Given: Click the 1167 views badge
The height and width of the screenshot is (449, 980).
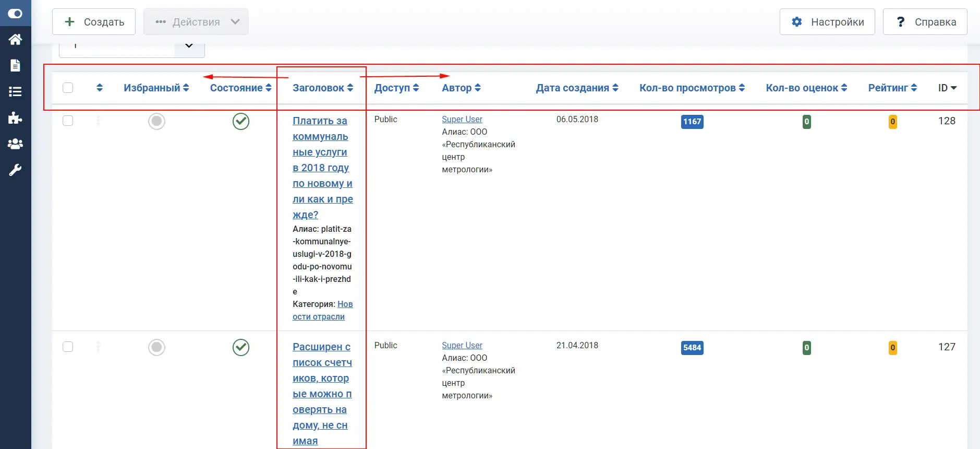Looking at the screenshot, I should pyautogui.click(x=692, y=122).
